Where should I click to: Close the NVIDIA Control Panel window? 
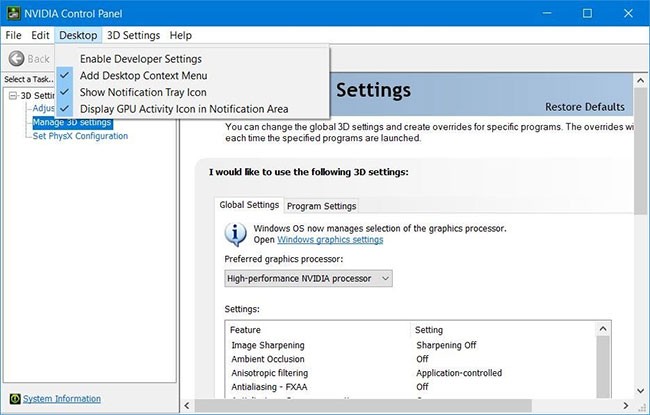[628, 13]
